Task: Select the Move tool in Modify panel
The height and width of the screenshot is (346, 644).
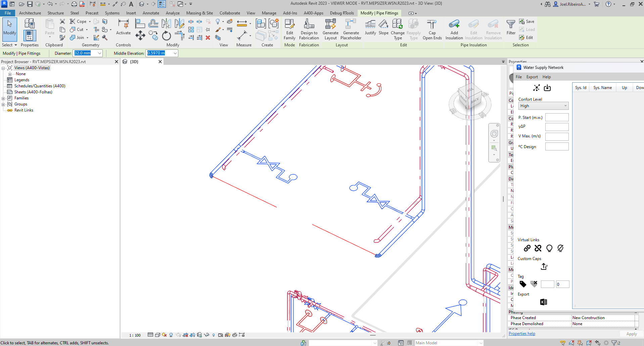Action: (x=140, y=35)
